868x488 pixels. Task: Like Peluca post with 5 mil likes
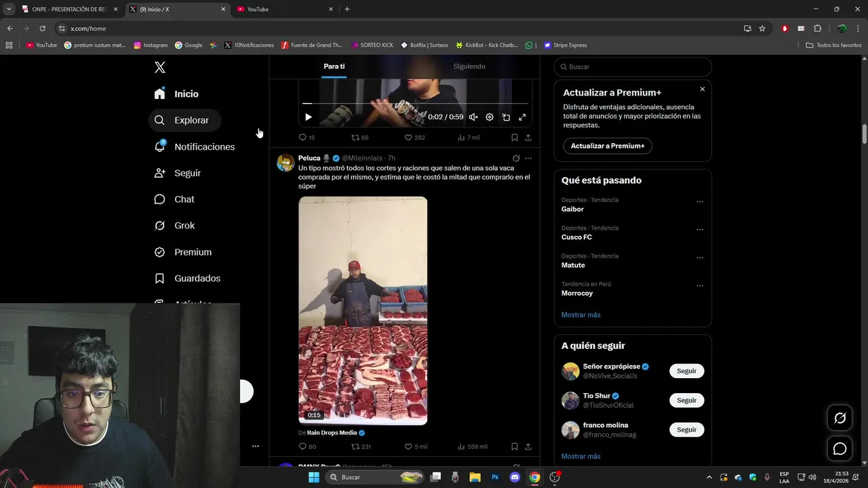coord(416,447)
